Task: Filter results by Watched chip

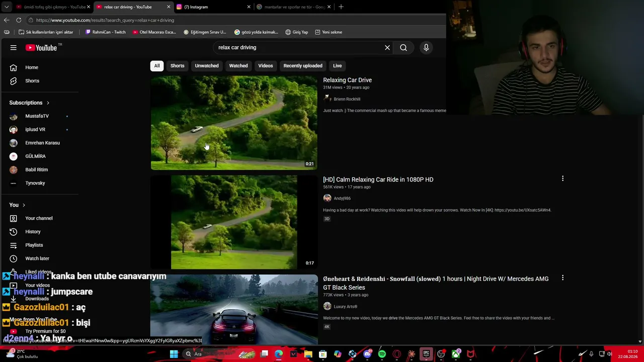Action: point(238,66)
